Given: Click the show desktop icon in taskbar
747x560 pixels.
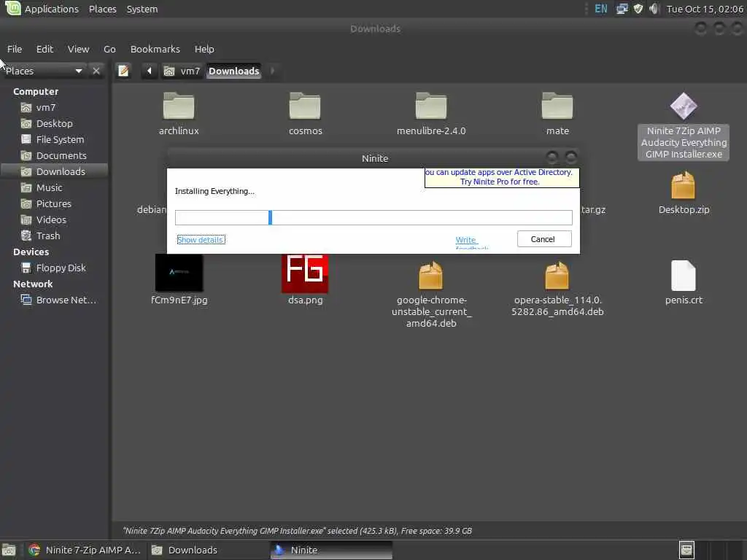Looking at the screenshot, I should 9,550.
